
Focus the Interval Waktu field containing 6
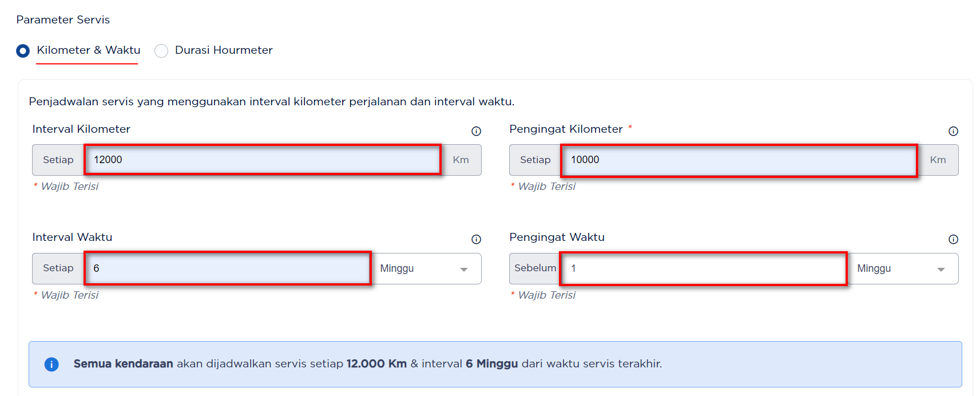(228, 268)
